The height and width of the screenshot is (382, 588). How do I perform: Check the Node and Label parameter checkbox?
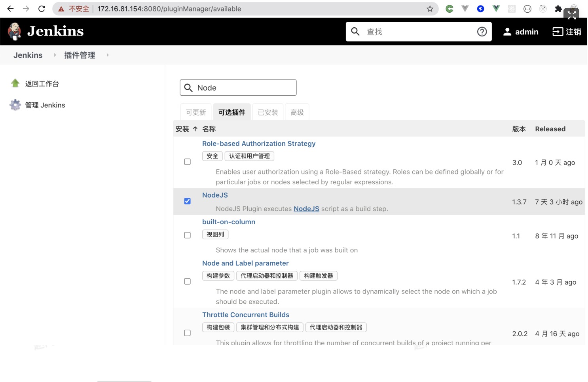tap(188, 282)
